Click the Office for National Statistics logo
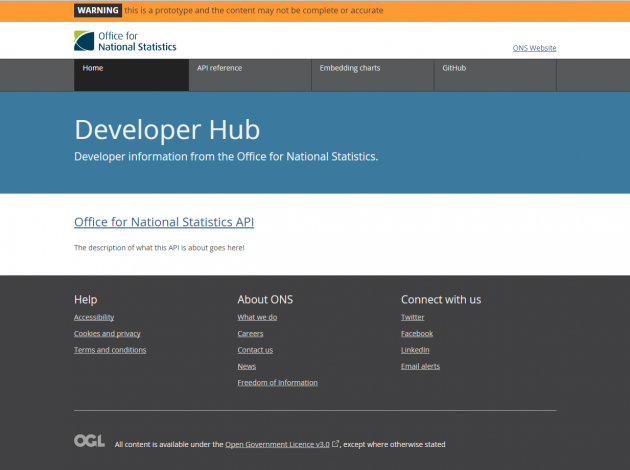 [x=125, y=41]
